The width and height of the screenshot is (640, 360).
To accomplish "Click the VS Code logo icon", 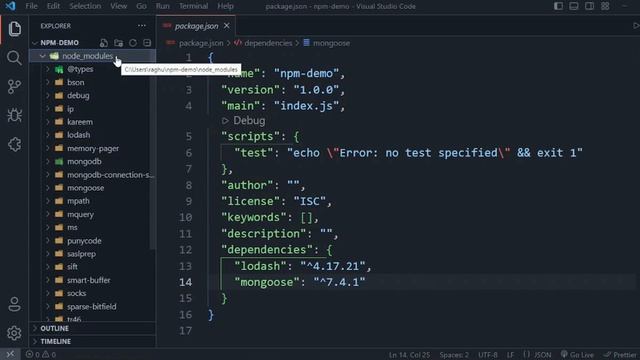I will pyautogui.click(x=10, y=6).
